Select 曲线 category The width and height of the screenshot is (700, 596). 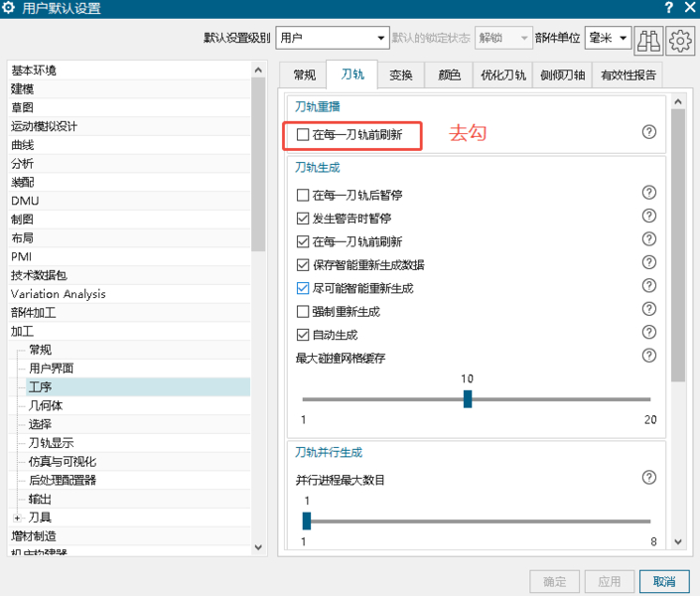129,145
